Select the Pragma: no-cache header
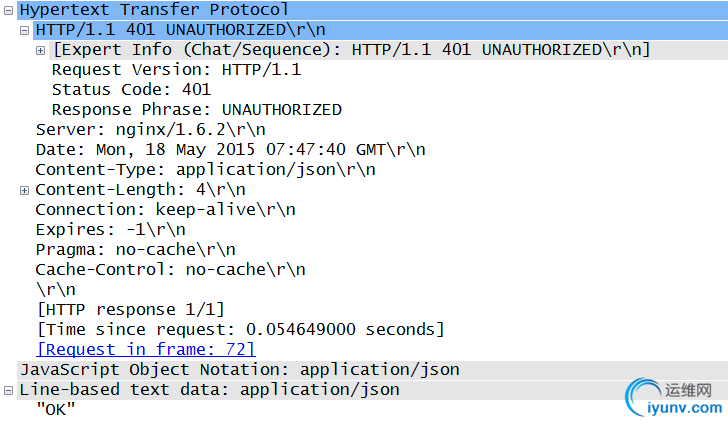 [x=136, y=249]
